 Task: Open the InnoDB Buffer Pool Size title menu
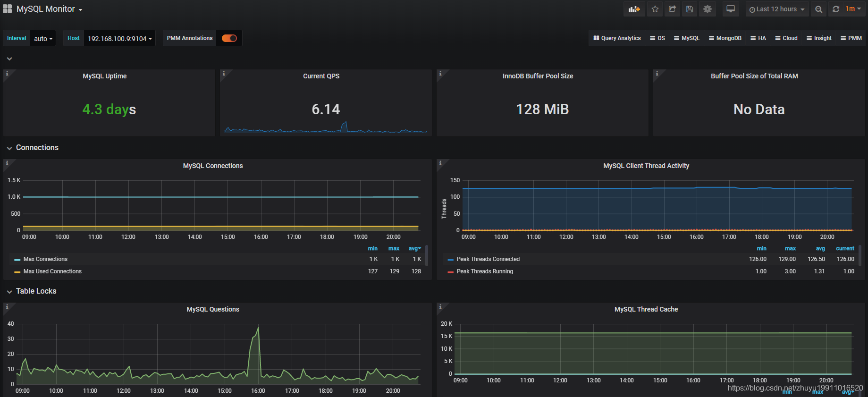coord(538,76)
